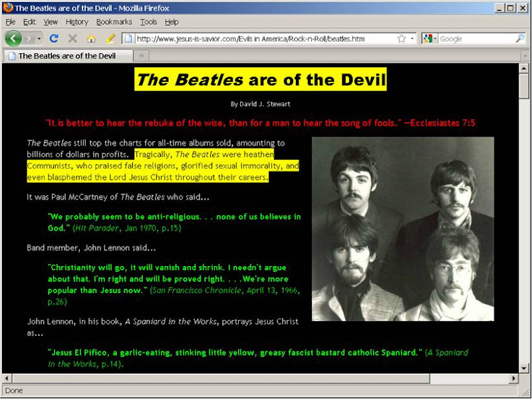Image resolution: width=532 pixels, height=399 pixels.
Task: Open the forward-history dropdown arrow
Action: (x=39, y=39)
